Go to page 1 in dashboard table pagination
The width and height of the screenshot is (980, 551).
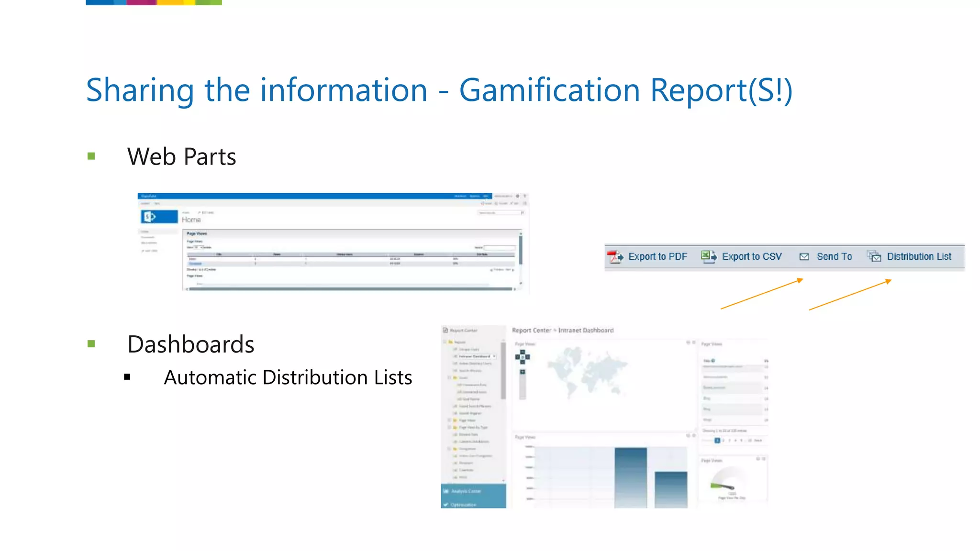(x=717, y=441)
